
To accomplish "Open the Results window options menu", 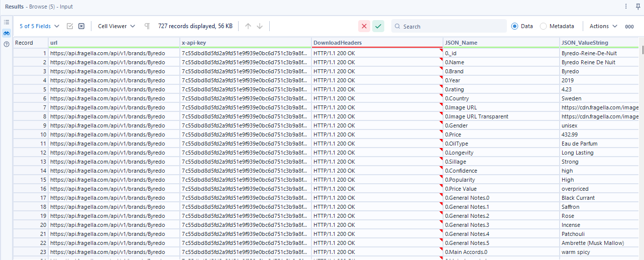I will coord(626,7).
